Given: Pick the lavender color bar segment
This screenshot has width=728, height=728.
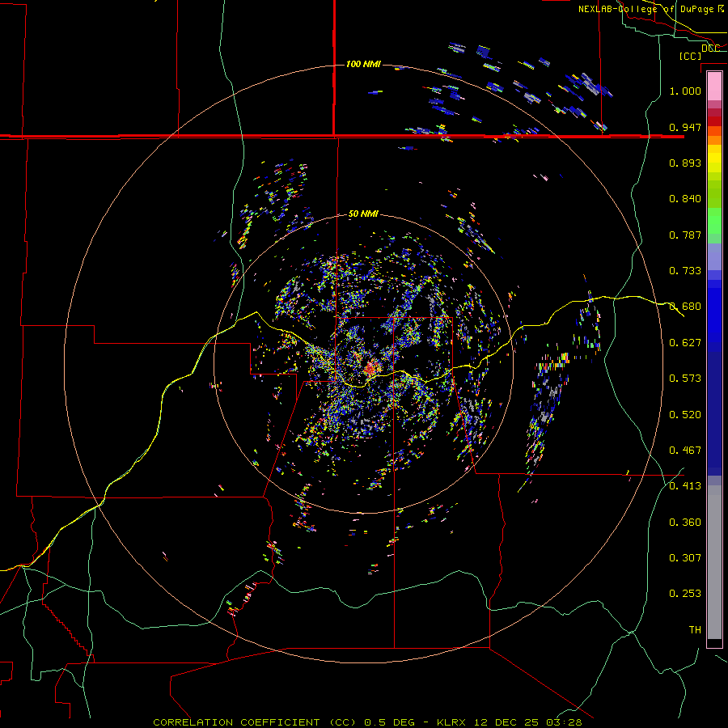Looking at the screenshot, I should [x=714, y=257].
